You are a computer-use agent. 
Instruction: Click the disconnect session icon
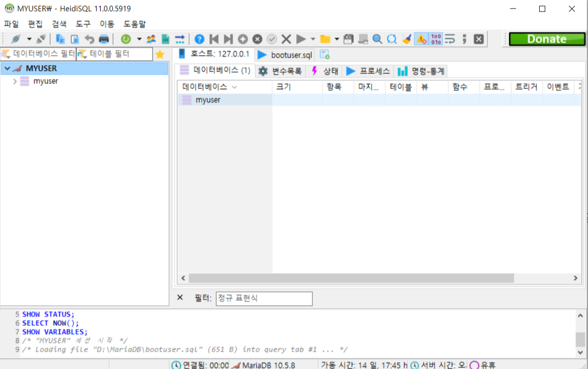pos(41,39)
